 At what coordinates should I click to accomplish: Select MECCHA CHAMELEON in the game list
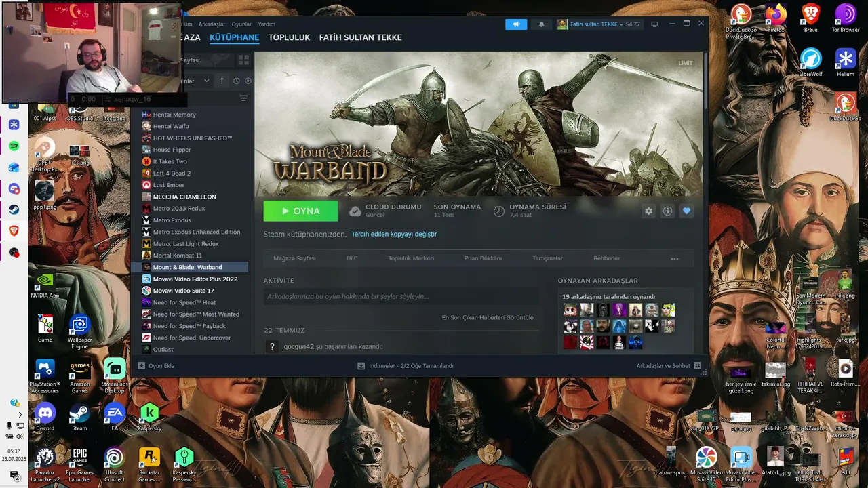(x=184, y=197)
